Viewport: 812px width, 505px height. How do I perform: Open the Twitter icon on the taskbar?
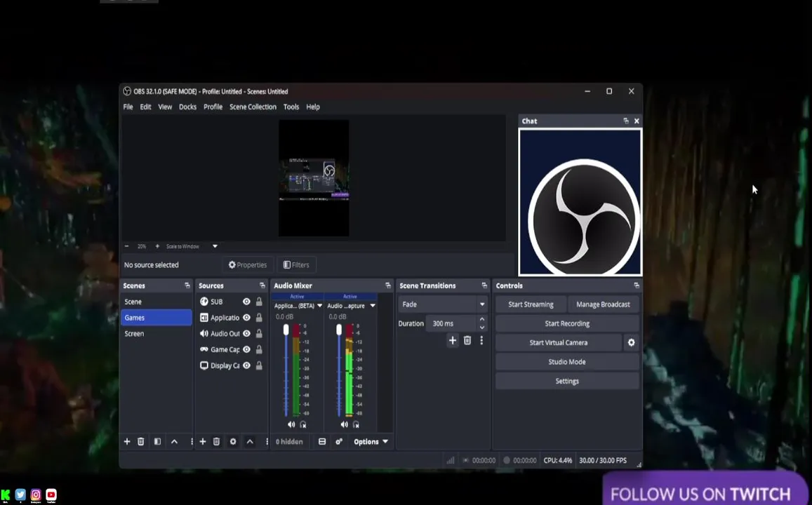click(20, 494)
